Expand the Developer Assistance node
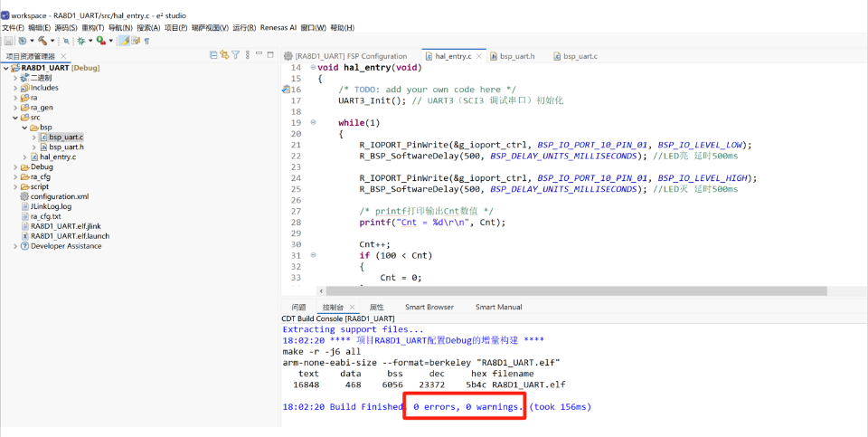This screenshot has width=868, height=437. (15, 246)
